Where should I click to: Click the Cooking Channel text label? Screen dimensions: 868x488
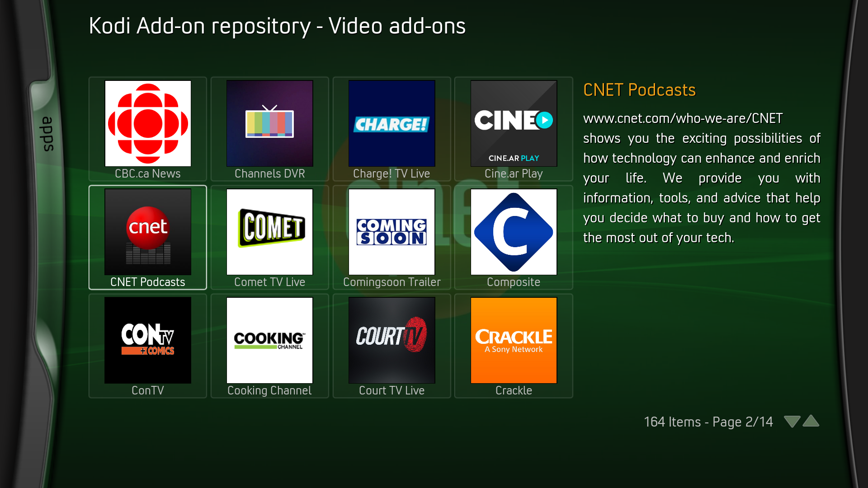pyautogui.click(x=269, y=390)
